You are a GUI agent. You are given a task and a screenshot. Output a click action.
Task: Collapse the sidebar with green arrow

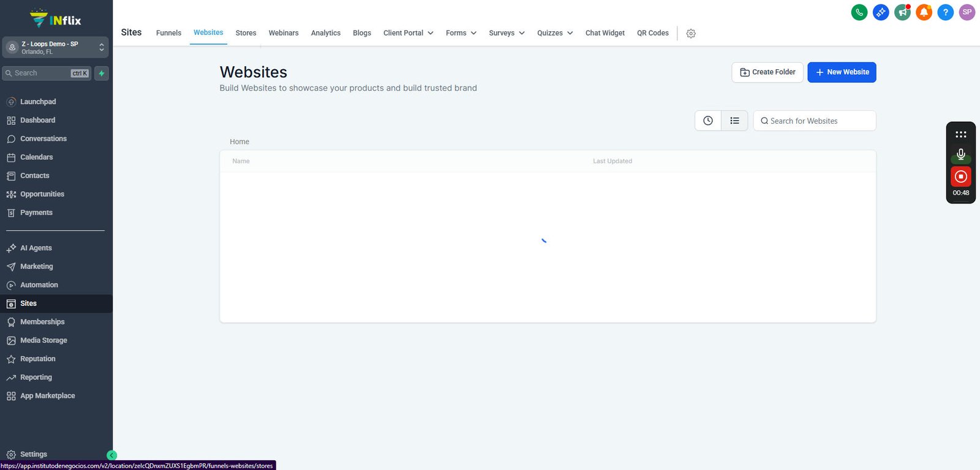111,455
